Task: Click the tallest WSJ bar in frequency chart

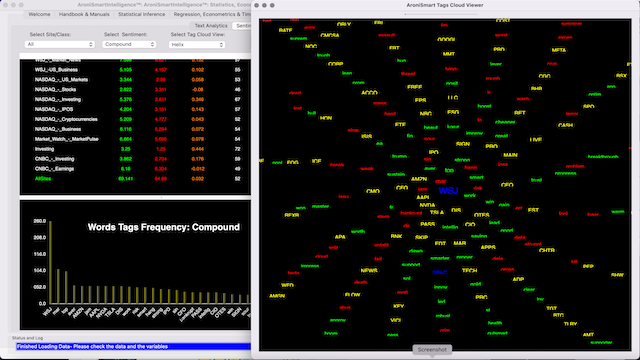Action: (x=50, y=262)
